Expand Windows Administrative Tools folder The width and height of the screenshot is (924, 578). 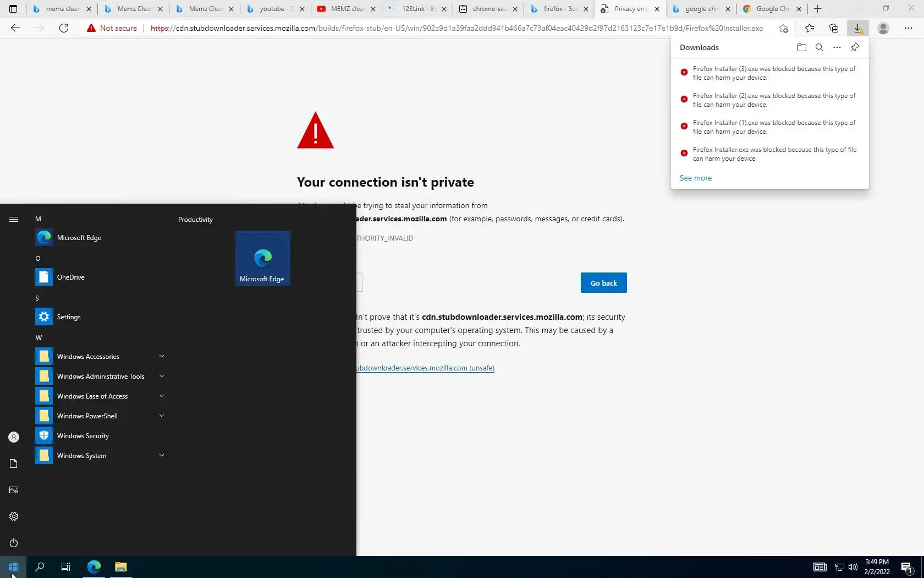[100, 377]
